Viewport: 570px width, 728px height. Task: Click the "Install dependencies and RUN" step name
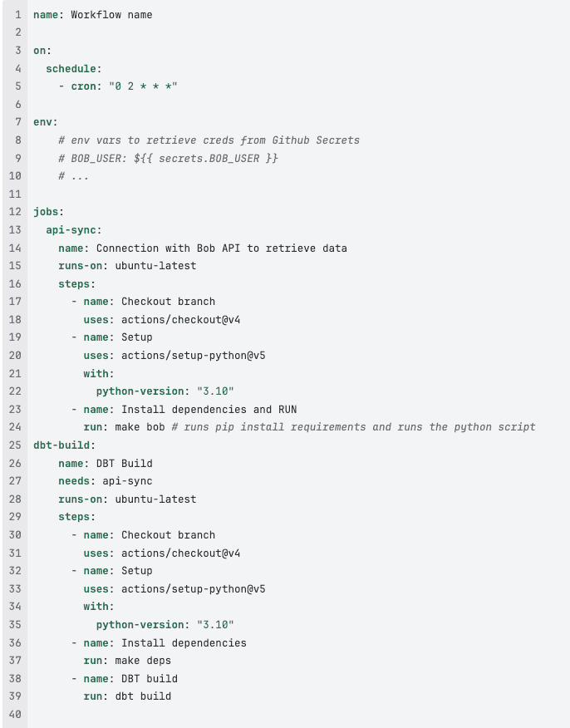pyautogui.click(x=209, y=409)
